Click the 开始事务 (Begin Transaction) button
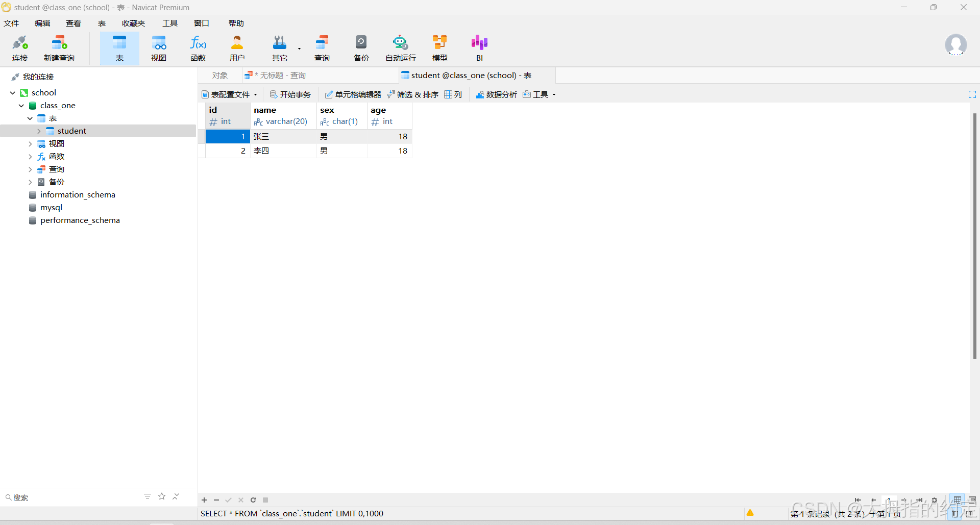The image size is (980, 525). point(290,94)
